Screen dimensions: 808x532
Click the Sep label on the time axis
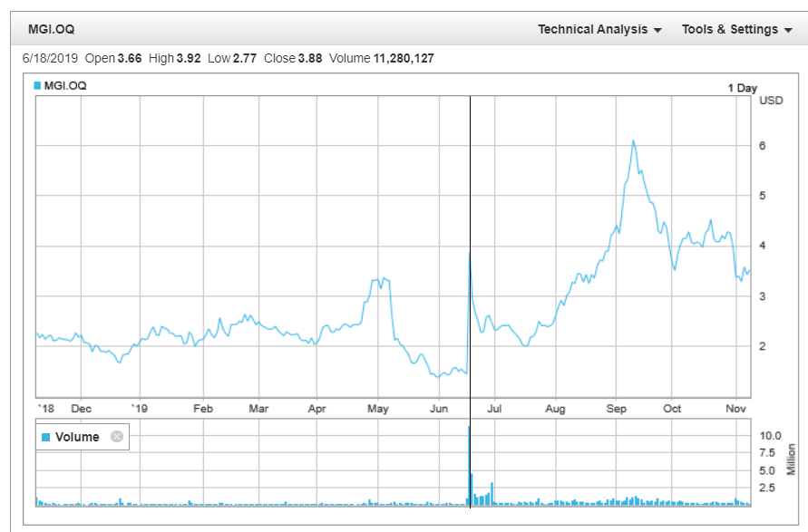click(x=617, y=409)
